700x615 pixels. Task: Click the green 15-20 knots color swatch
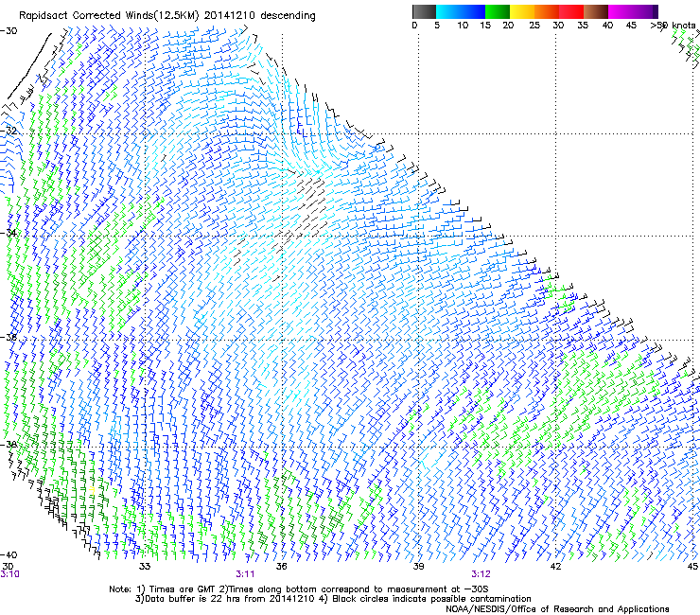point(498,11)
